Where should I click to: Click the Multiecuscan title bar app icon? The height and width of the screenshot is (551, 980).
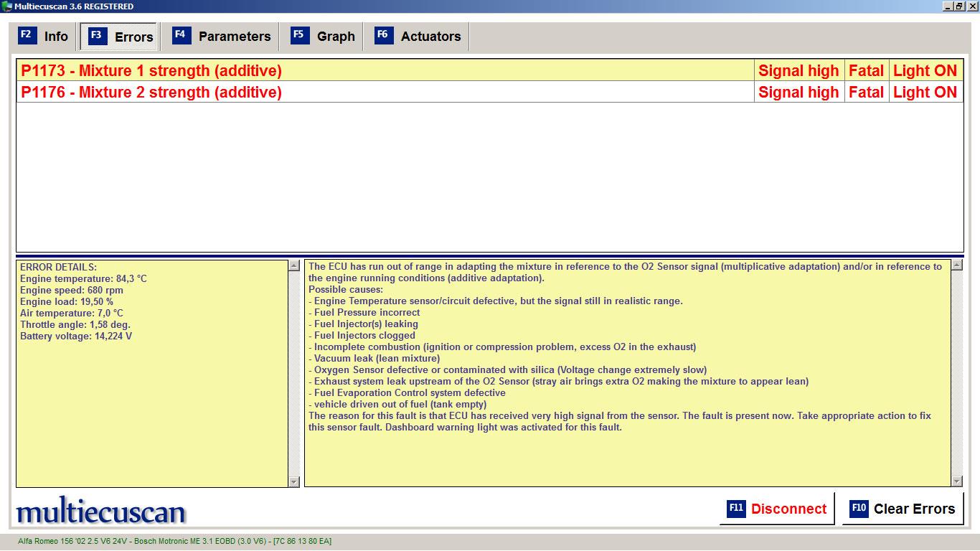6,6
